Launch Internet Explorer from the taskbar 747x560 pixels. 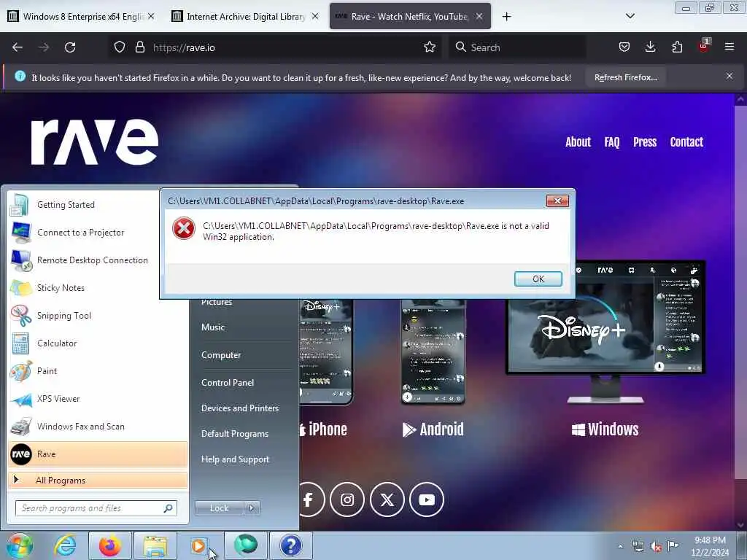(65, 545)
